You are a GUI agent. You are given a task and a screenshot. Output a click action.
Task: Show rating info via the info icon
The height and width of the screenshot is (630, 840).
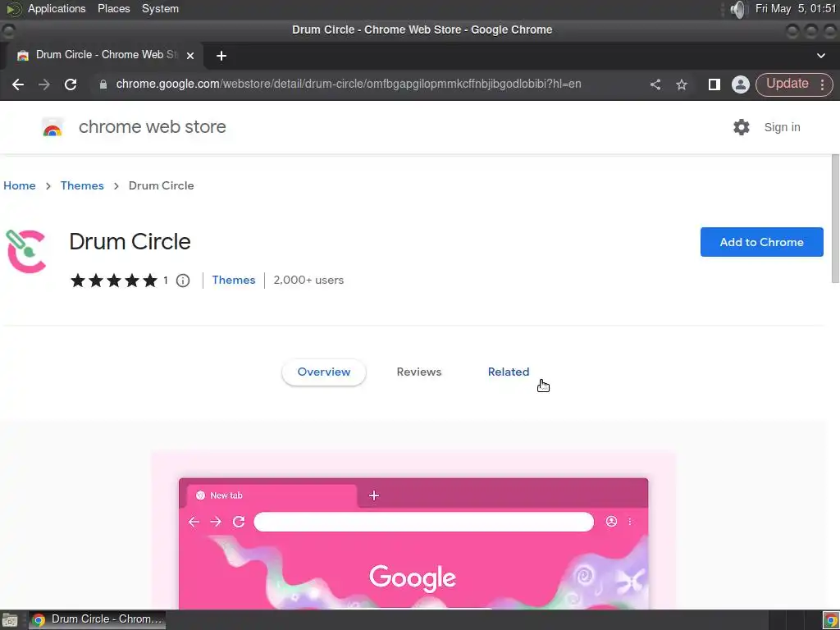click(183, 281)
